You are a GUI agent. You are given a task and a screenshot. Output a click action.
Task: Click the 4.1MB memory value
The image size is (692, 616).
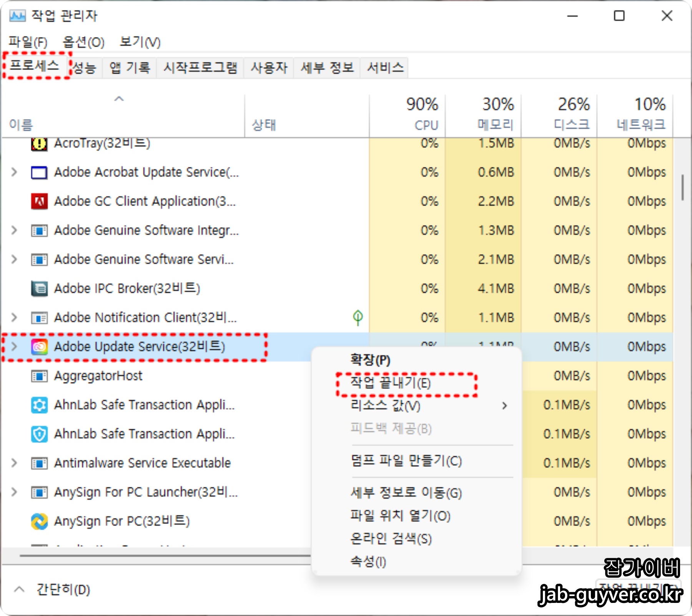pyautogui.click(x=496, y=288)
